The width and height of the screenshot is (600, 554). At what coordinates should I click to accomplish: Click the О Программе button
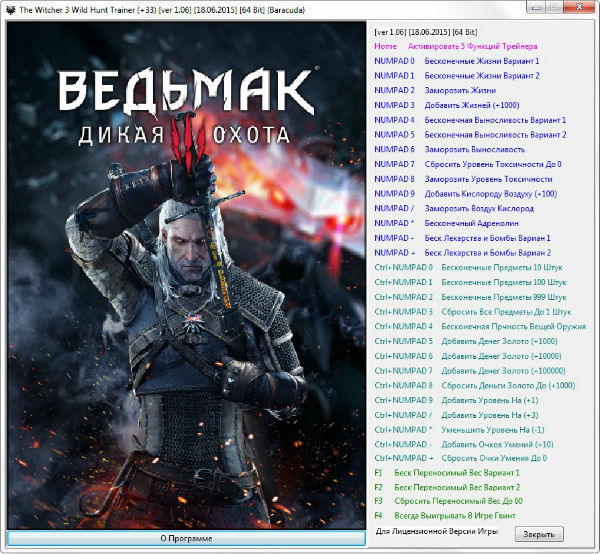pos(185,539)
